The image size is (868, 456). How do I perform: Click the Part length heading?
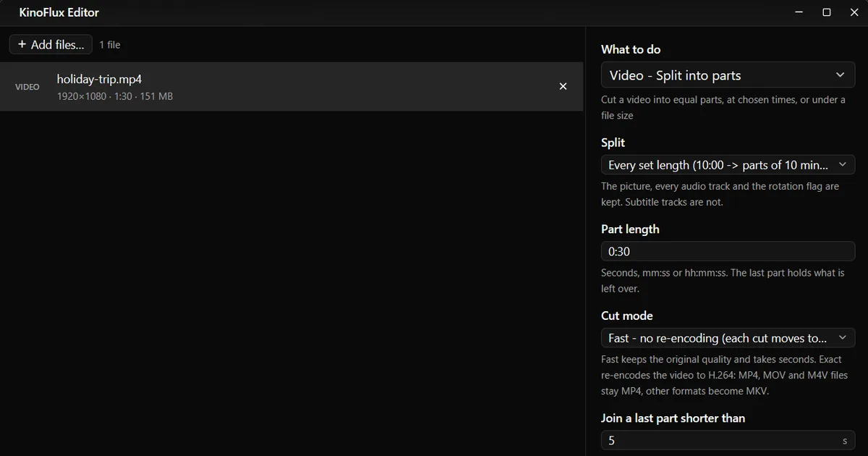pos(630,229)
